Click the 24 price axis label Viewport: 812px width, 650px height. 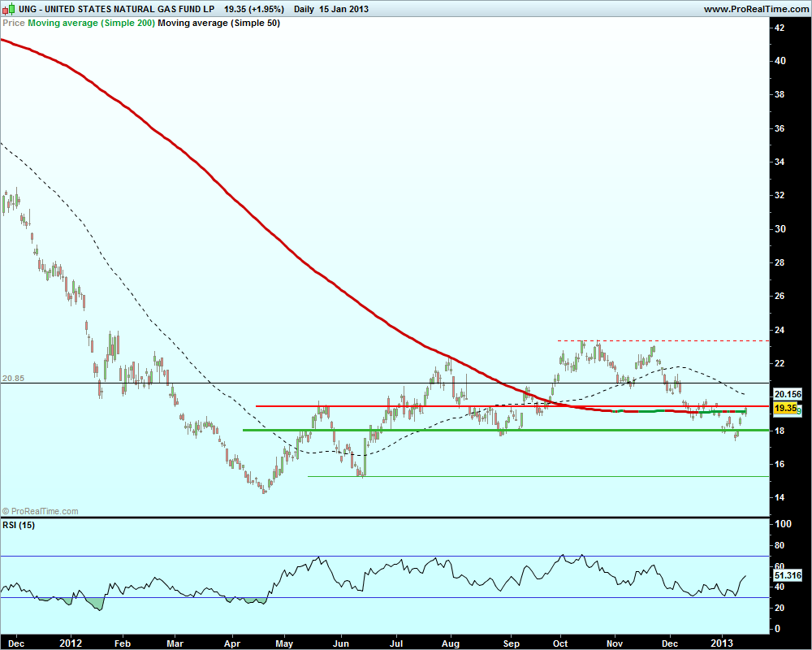click(780, 330)
